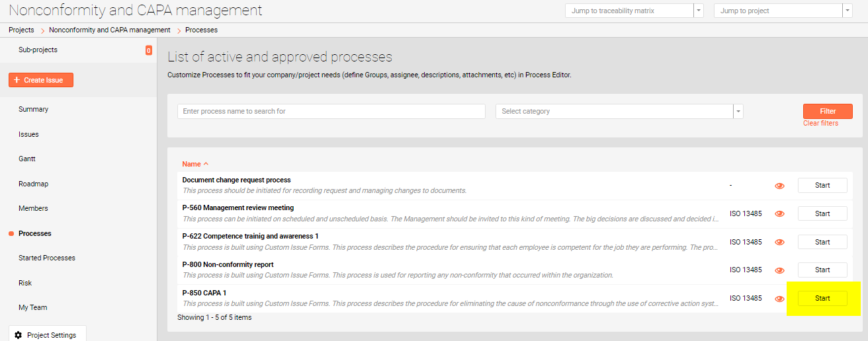Image resolution: width=868 pixels, height=341 pixels.
Task: Open the Risk section in sidebar
Action: pyautogui.click(x=25, y=283)
